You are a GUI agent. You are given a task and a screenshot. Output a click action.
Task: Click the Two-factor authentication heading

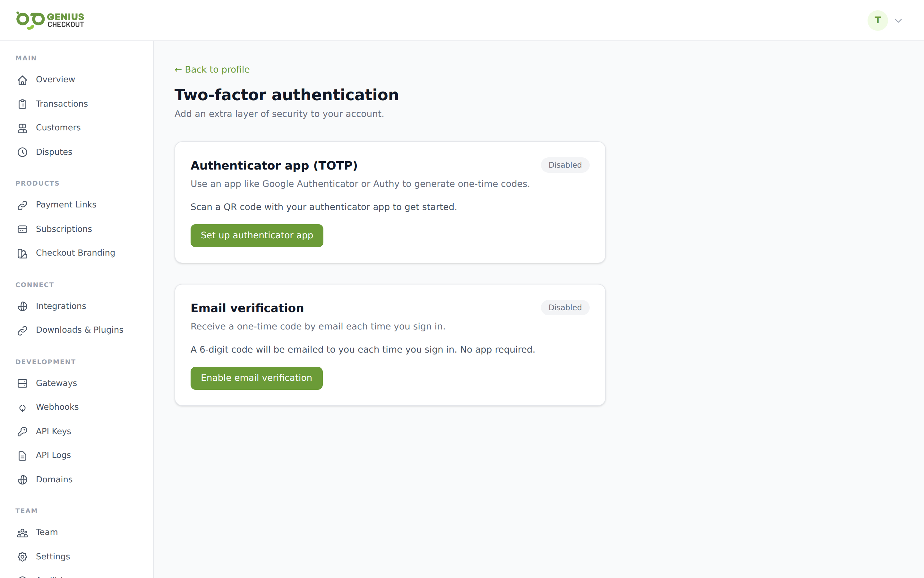pos(287,95)
